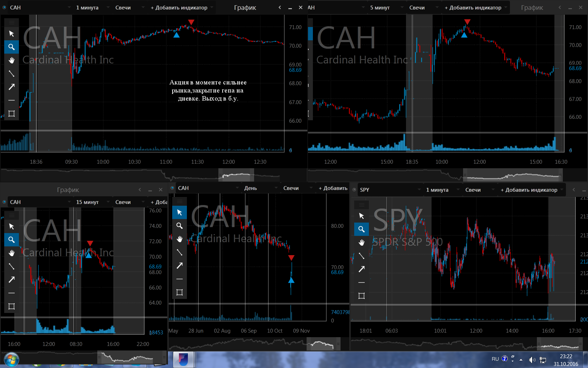Toggle link circle beside CAH in daily chart
Screen dimensions: 588x368
click(x=172, y=188)
